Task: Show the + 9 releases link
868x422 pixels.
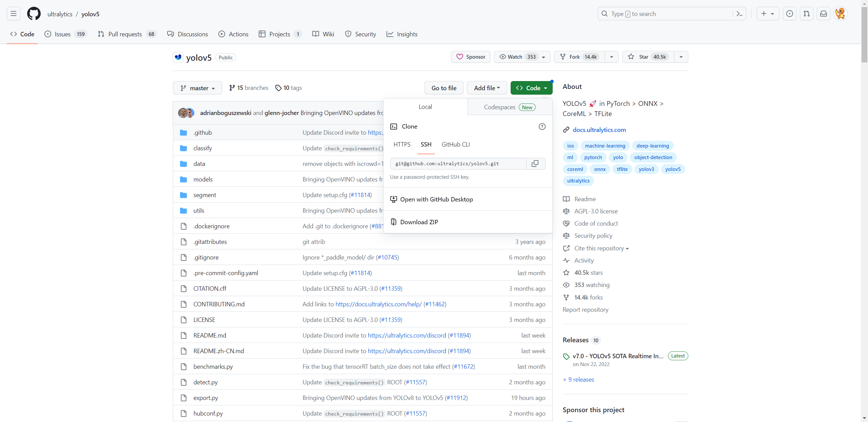Action: coord(578,380)
